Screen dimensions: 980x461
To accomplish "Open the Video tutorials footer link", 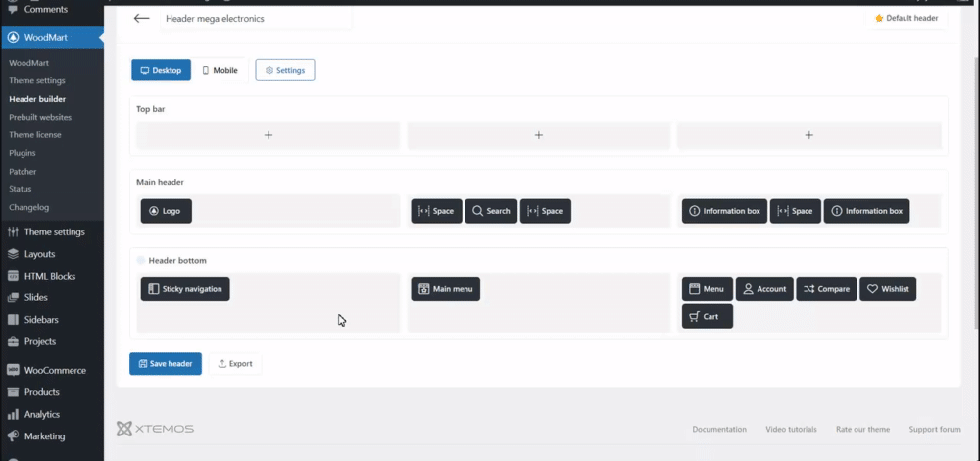I will (791, 429).
